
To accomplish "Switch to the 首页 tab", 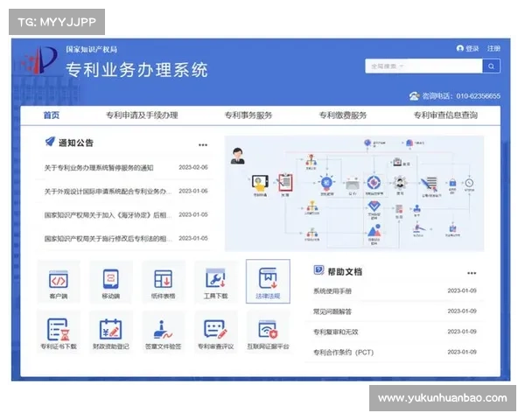I will pos(52,115).
